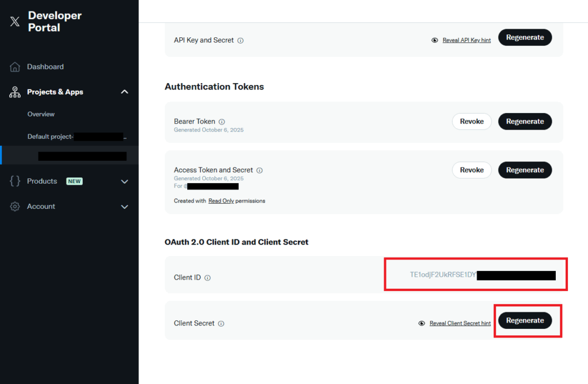The image size is (588, 384).
Task: Click the Products curly braces icon
Action: click(x=16, y=181)
